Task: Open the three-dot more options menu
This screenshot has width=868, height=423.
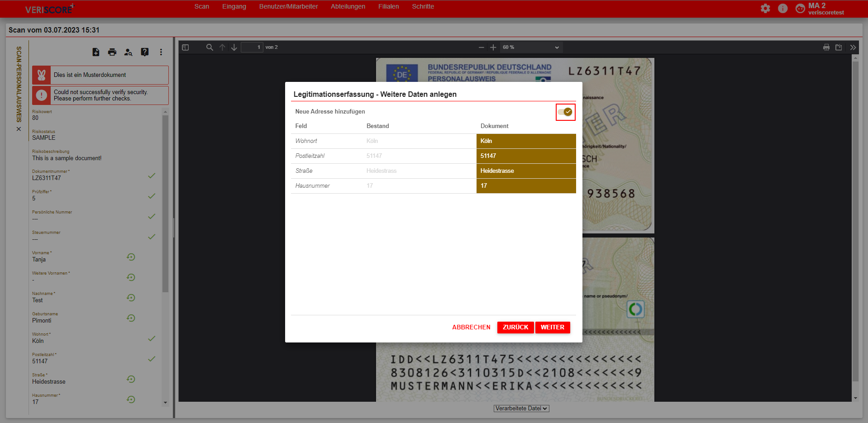Action: click(x=161, y=52)
